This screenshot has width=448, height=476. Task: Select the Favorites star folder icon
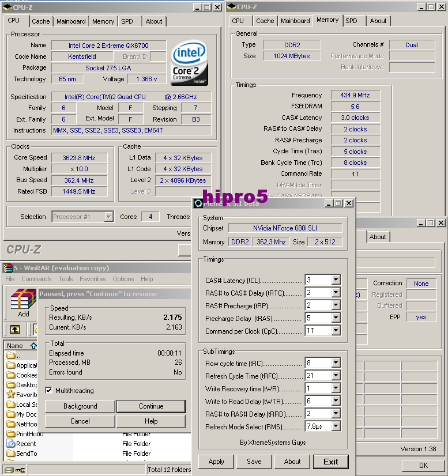pyautogui.click(x=11, y=394)
